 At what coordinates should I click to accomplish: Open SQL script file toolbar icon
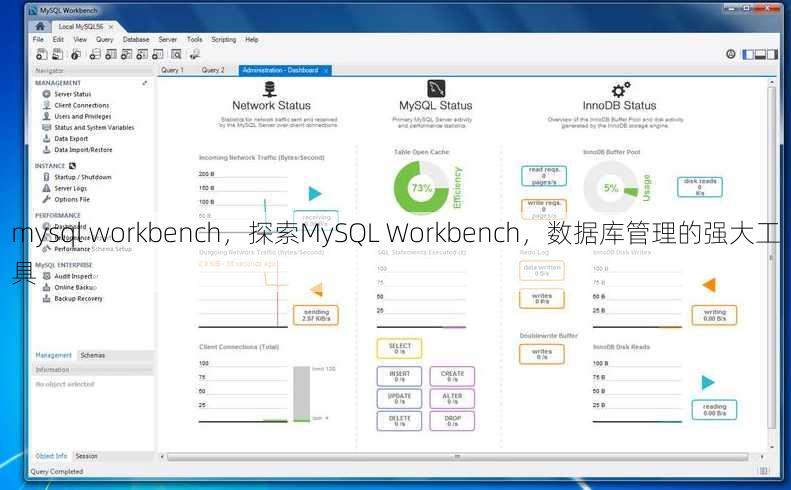[58, 54]
